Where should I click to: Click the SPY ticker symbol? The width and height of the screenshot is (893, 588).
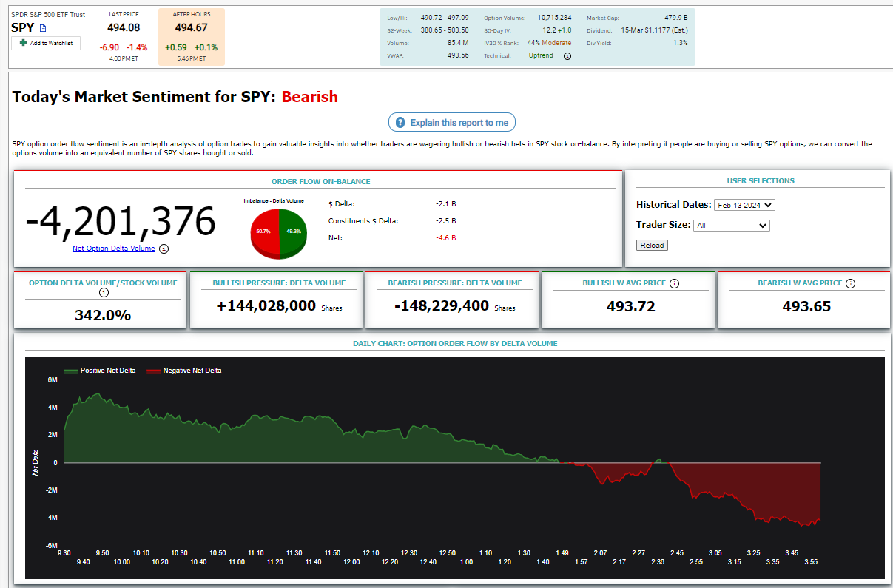23,28
